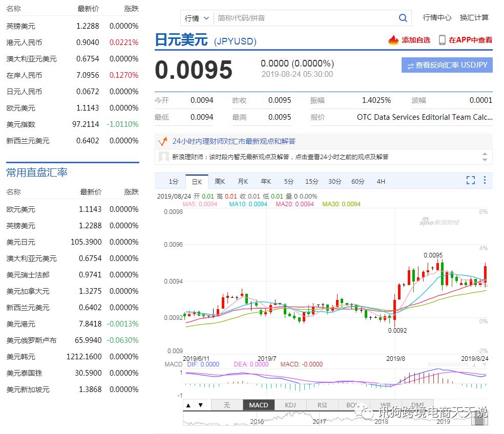Click 在APP中查看 link

pyautogui.click(x=470, y=40)
